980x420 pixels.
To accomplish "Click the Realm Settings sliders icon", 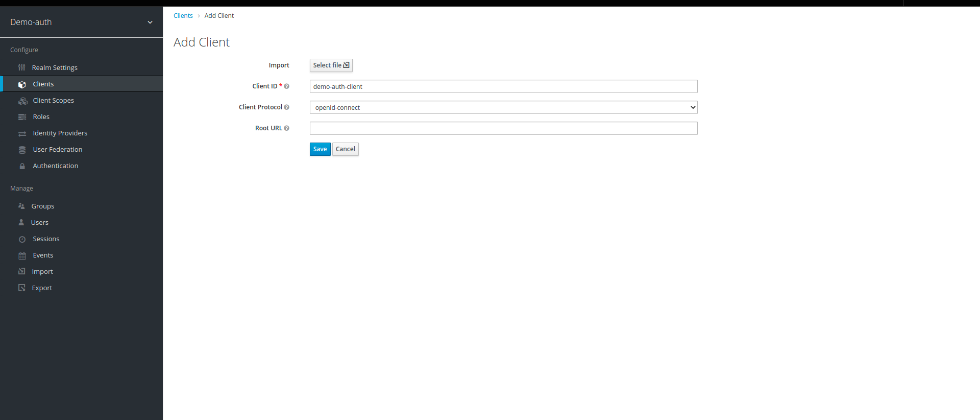I will point(21,67).
